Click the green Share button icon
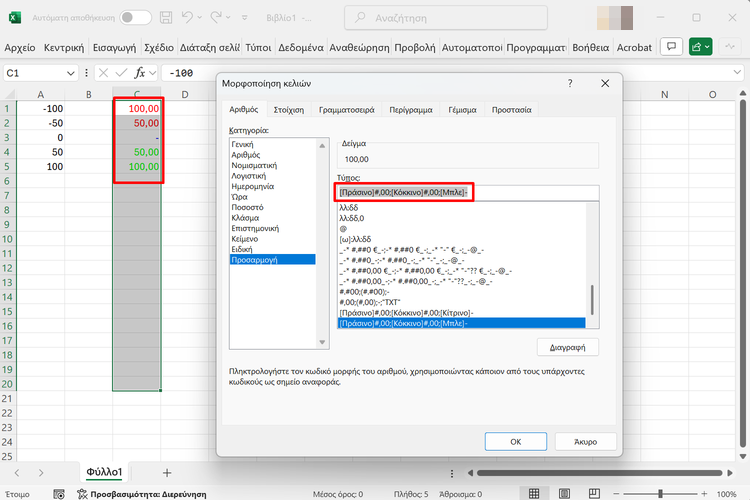The width and height of the screenshot is (750, 500). [700, 47]
